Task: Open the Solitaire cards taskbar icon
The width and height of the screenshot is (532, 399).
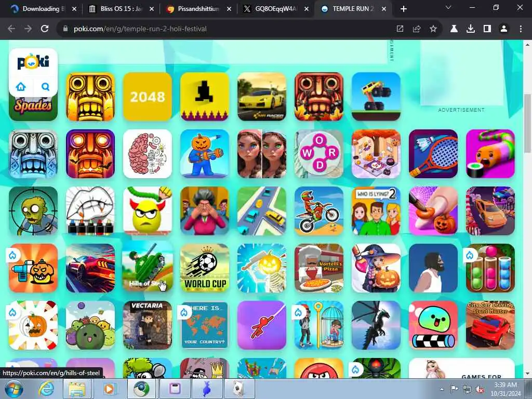Action: pos(239,389)
